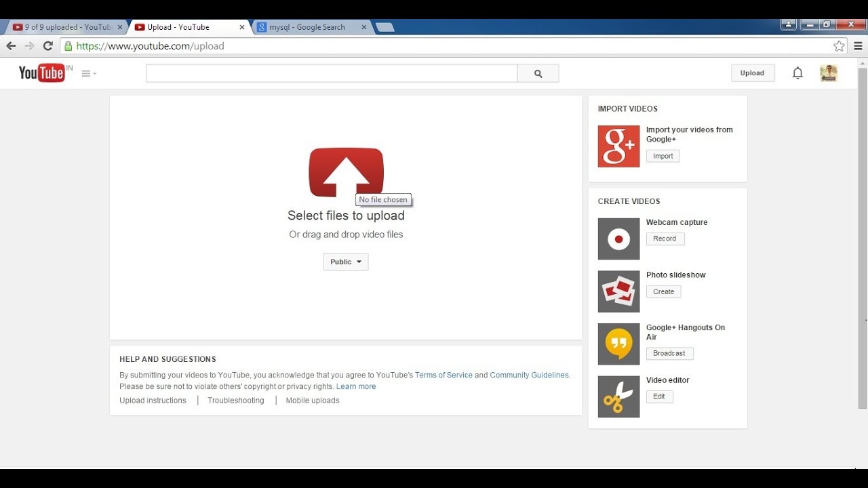This screenshot has width=868, height=488.
Task: Click the Chrome user profile button
Action: point(788,25)
